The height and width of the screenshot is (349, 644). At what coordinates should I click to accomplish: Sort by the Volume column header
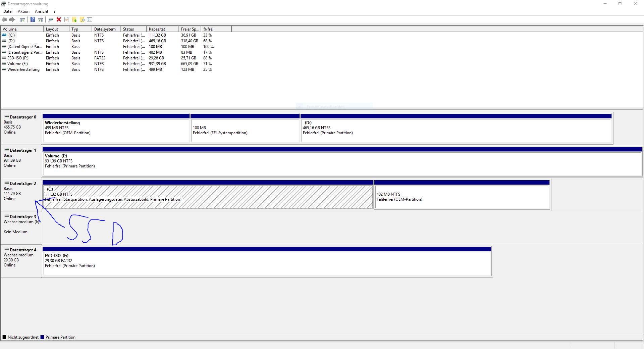[x=22, y=29]
